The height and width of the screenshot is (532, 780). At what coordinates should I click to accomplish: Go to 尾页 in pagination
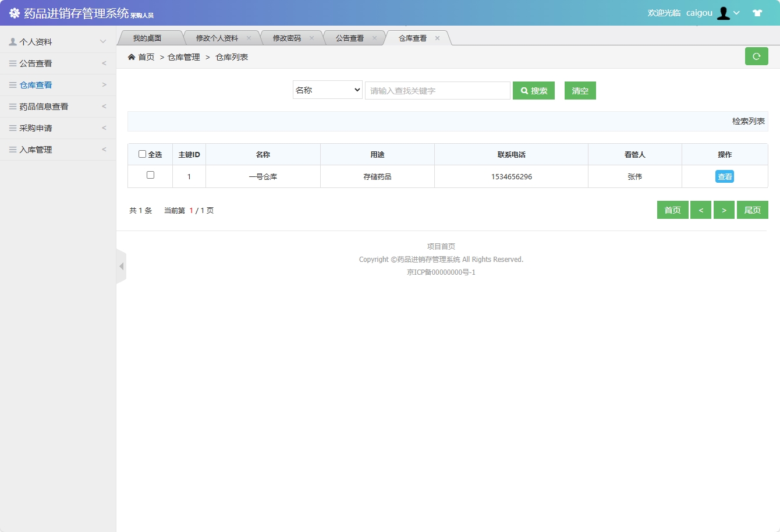click(752, 210)
